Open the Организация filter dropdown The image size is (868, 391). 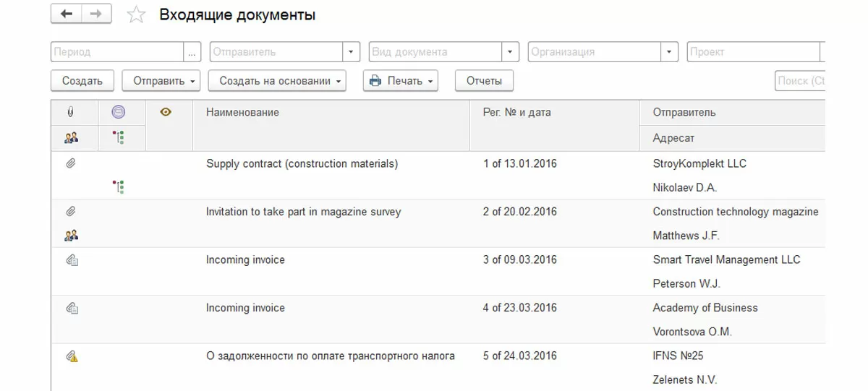pyautogui.click(x=670, y=52)
